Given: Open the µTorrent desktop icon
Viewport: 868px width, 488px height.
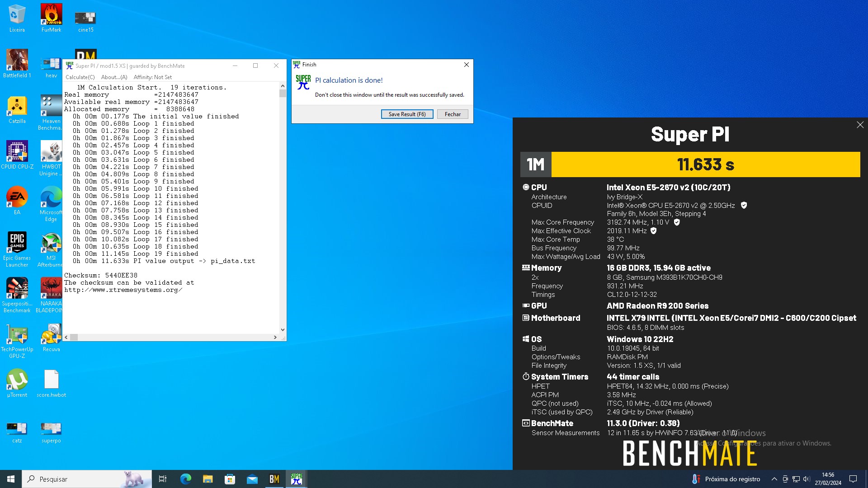Looking at the screenshot, I should pyautogui.click(x=17, y=383).
